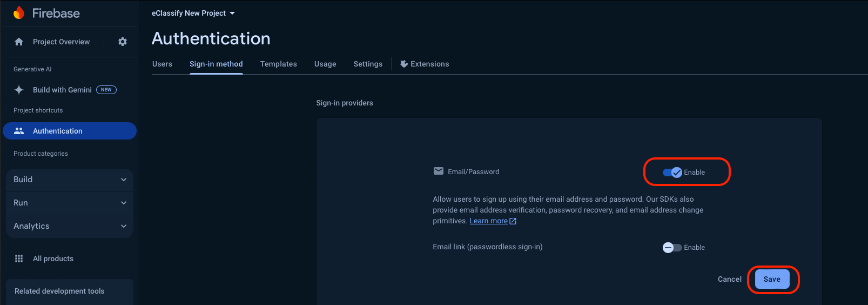Screen dimensions: 868x305
Task: Click the Extensions puzzle icon
Action: [x=403, y=64]
